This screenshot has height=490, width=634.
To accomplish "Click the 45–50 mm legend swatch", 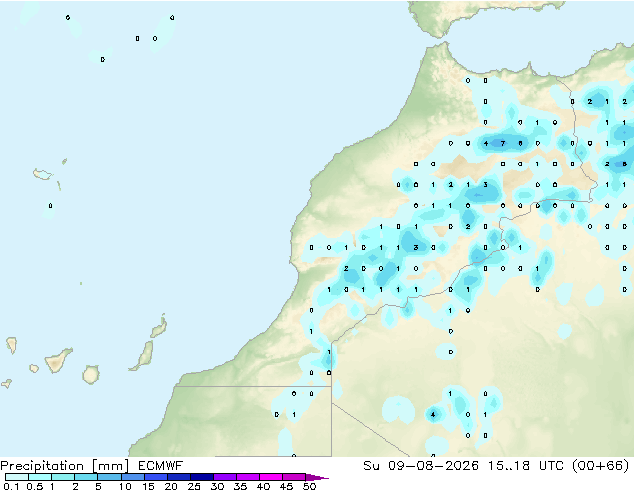I will [294, 477].
